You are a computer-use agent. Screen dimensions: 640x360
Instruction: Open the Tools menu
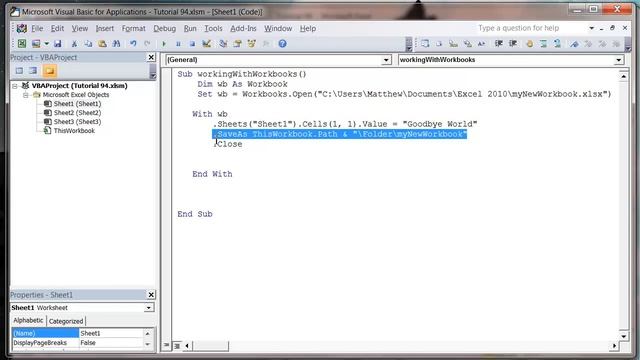pyautogui.click(x=213, y=29)
